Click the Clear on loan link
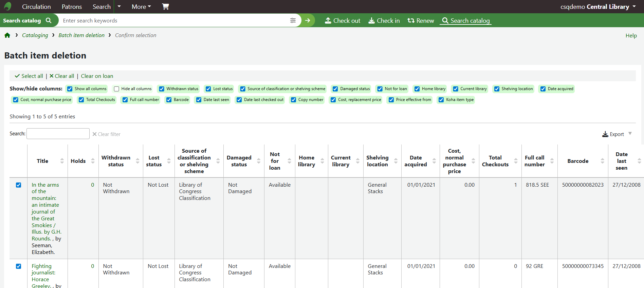Screen dimensions: 644x288 [x=97, y=76]
